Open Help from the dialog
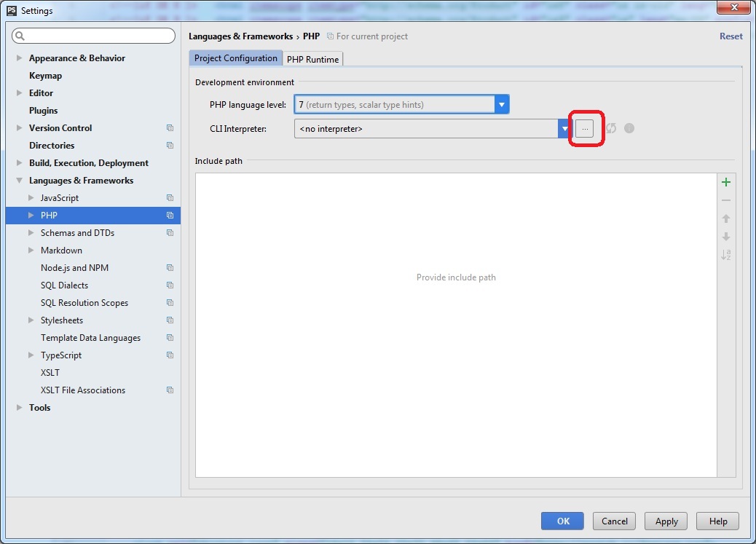This screenshot has height=544, width=756. click(717, 521)
